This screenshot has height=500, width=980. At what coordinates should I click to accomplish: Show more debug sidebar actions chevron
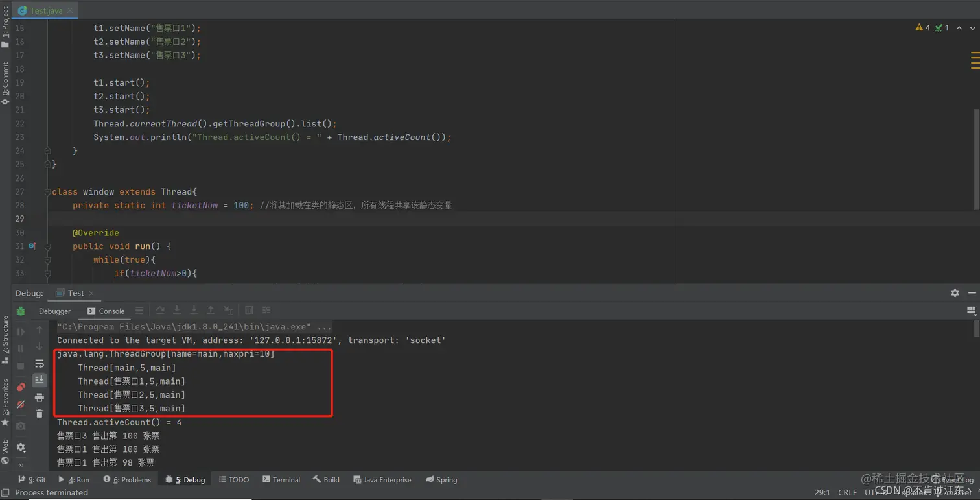click(21, 464)
